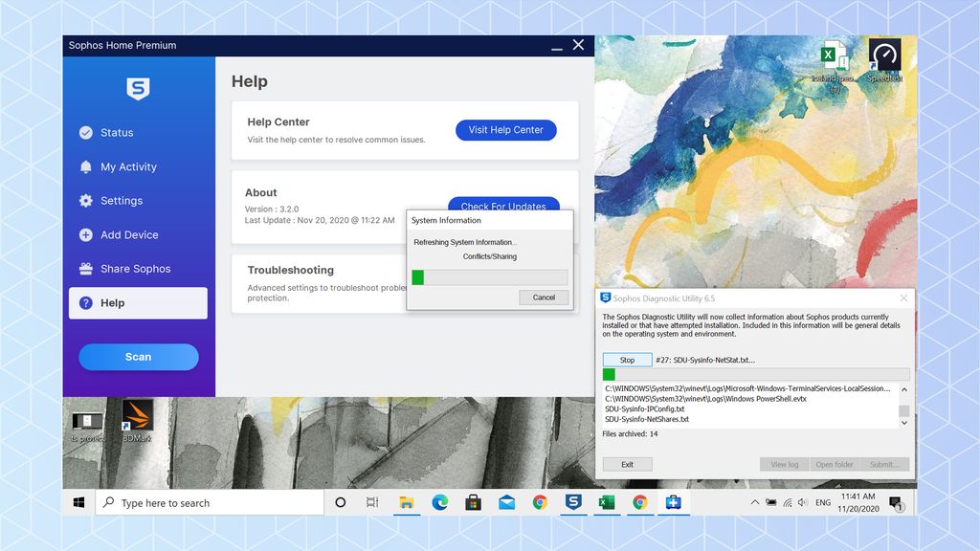980x551 pixels.
Task: Cancel the System Information refresh
Action: coord(544,298)
